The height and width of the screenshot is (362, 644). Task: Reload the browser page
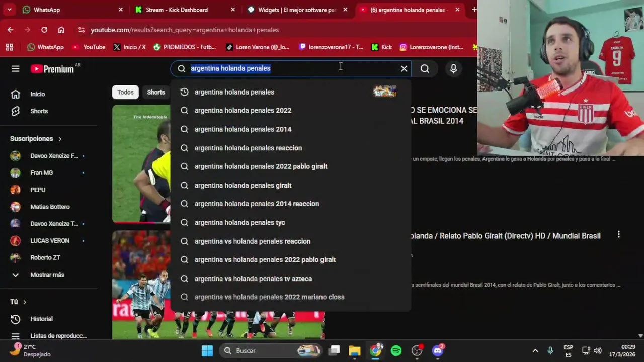44,30
